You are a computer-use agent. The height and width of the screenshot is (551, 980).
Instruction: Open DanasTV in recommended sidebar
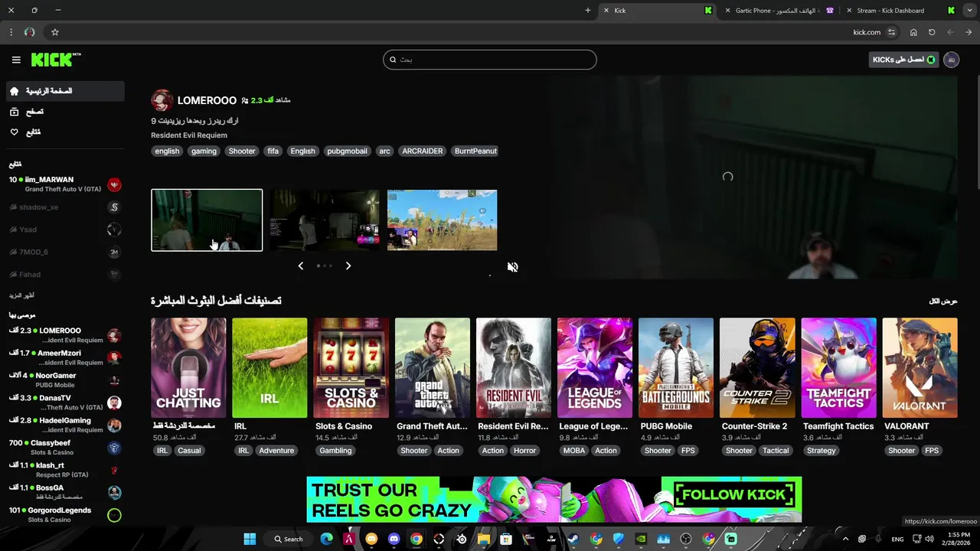tap(64, 403)
